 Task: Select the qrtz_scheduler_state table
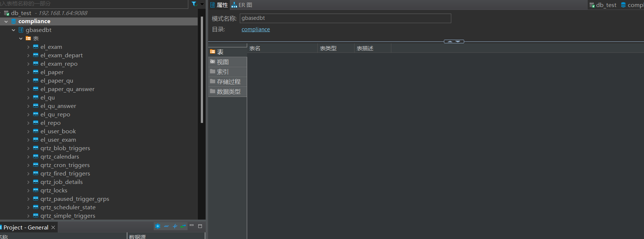point(68,207)
